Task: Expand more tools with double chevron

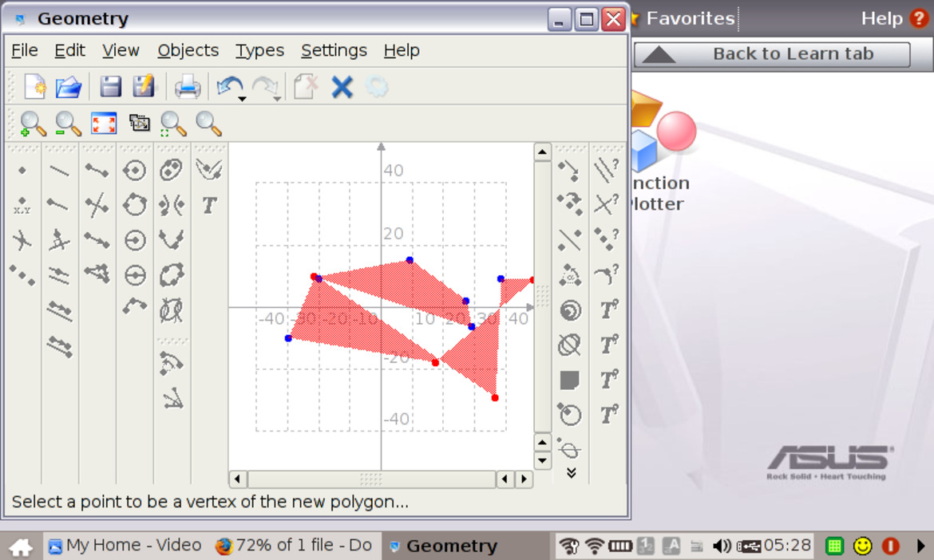Action: [x=571, y=473]
